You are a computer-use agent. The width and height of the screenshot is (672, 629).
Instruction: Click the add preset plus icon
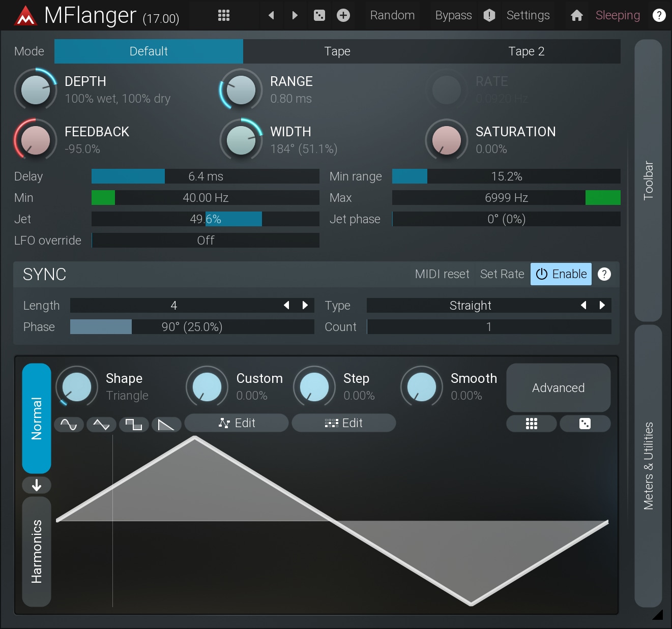point(343,15)
